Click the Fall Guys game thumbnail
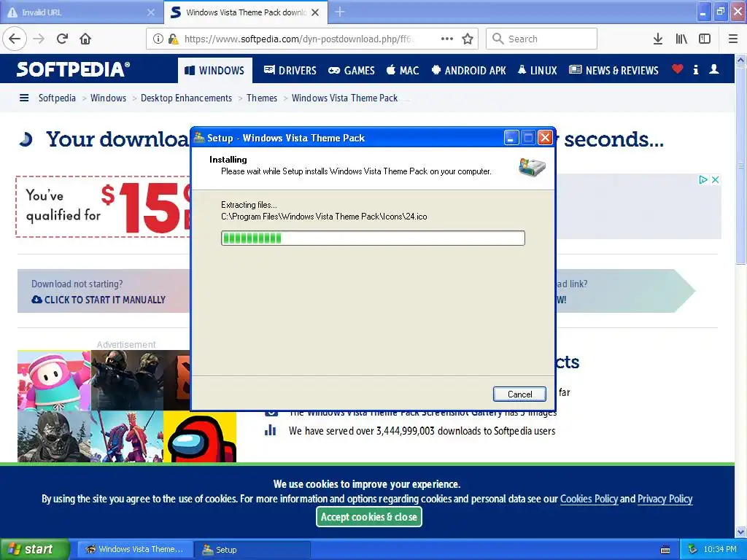This screenshot has width=747, height=560. click(54, 381)
